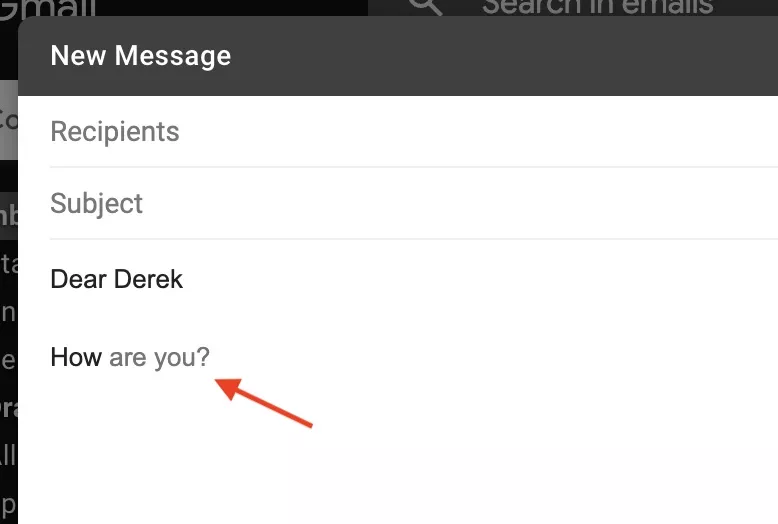Click the empty message body below the text
The image size is (778, 524).
tap(400, 460)
